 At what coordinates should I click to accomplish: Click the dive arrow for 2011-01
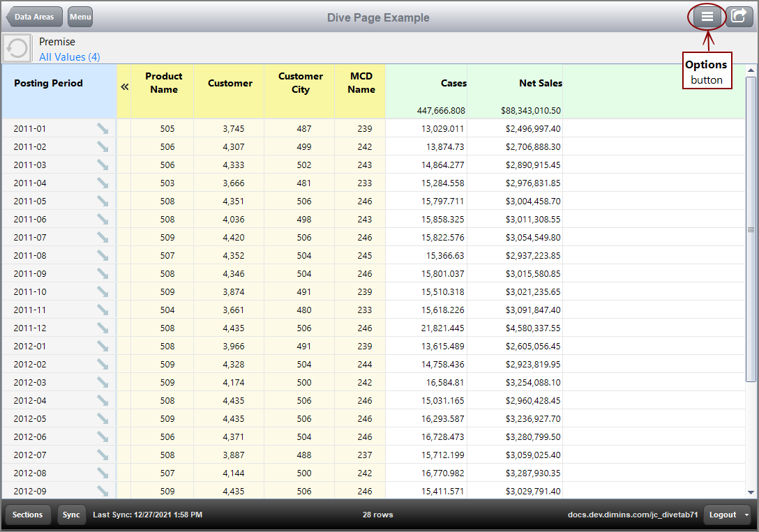click(x=103, y=129)
